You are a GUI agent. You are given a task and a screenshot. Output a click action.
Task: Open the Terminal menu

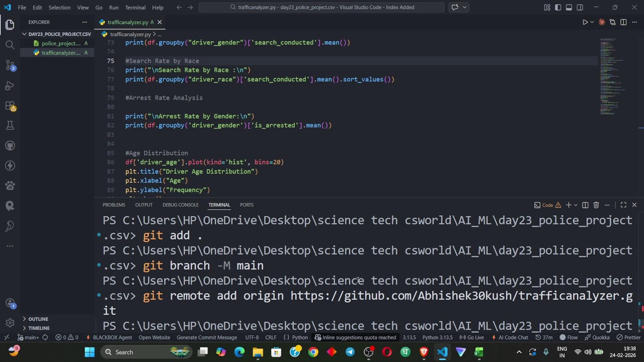tap(135, 8)
